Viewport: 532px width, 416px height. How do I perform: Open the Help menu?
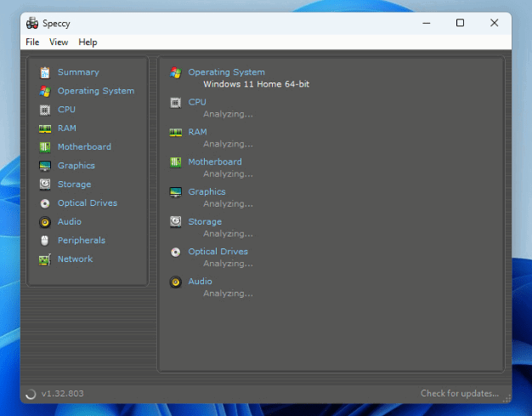pos(88,42)
